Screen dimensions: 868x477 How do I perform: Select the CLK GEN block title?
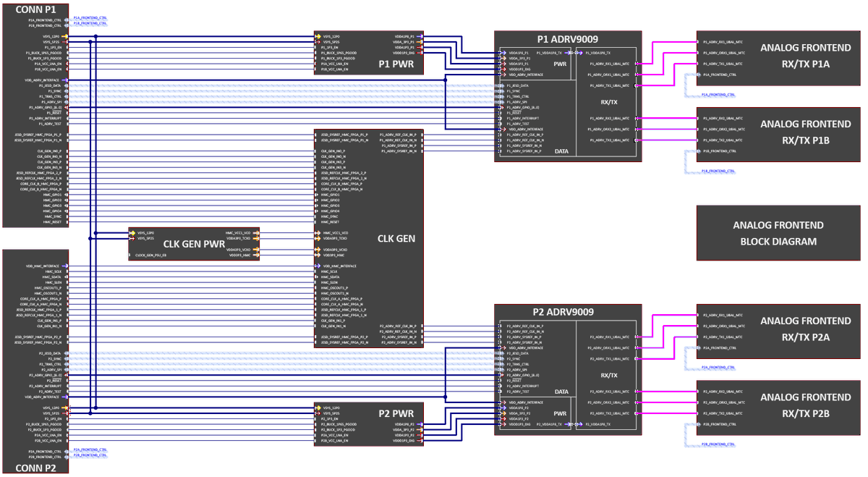pos(396,237)
